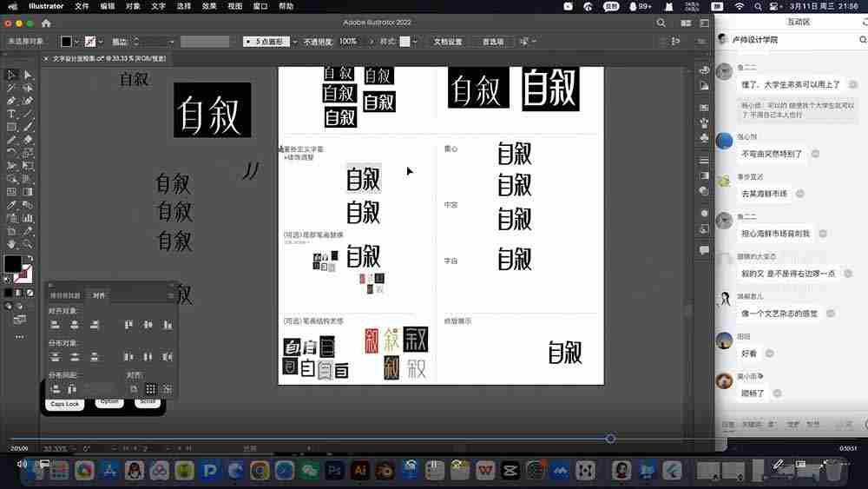This screenshot has width=868, height=489.
Task: Click chat message 好看
Action: [x=749, y=354]
